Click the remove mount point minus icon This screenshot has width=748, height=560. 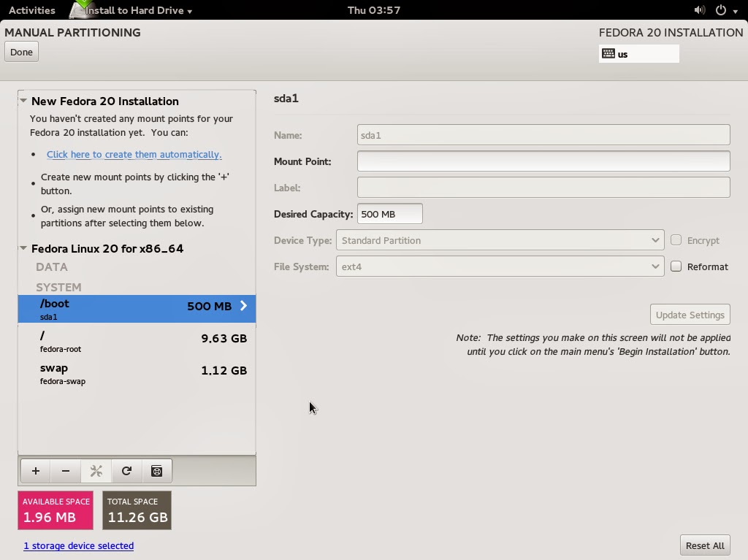pyautogui.click(x=66, y=471)
